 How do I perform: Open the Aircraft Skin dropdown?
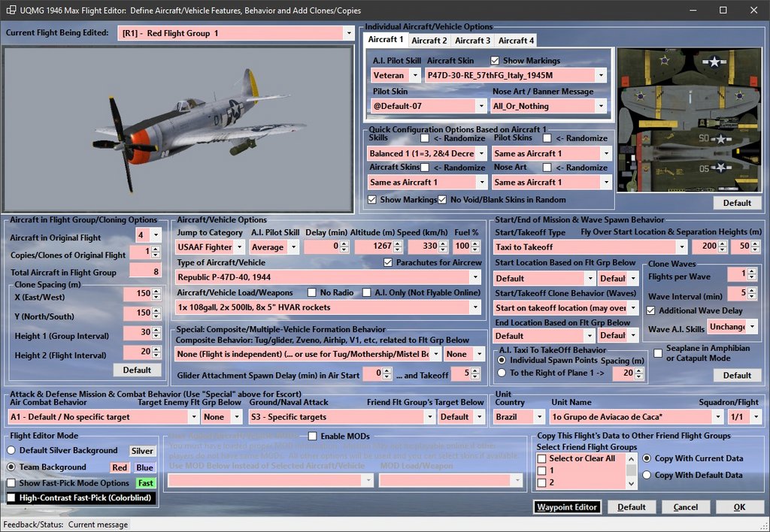601,75
